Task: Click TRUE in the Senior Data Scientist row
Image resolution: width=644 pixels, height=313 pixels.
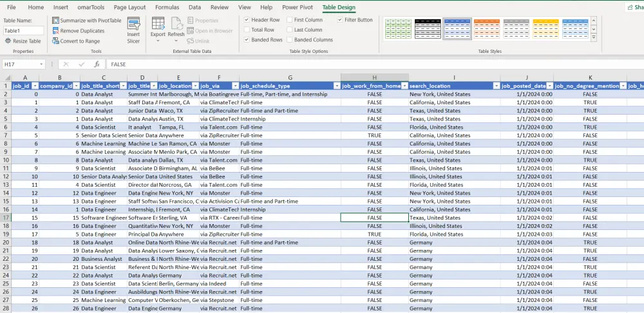Action: pos(375,135)
